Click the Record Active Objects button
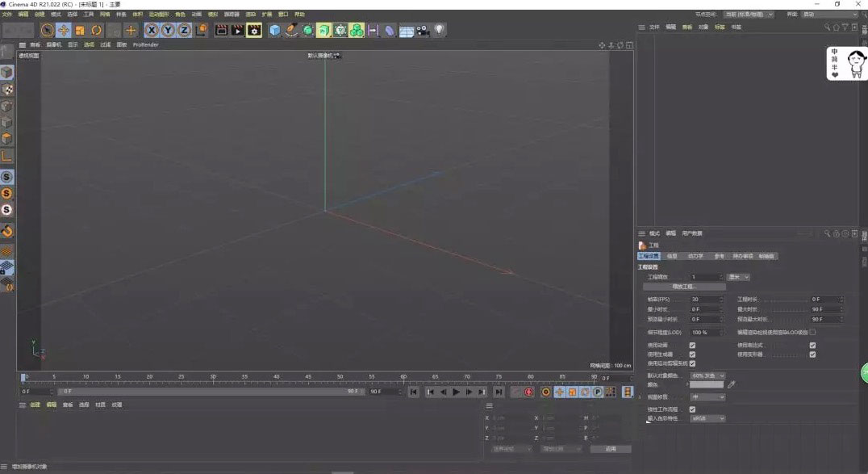Screen dimensions: 868x474 click(515, 392)
